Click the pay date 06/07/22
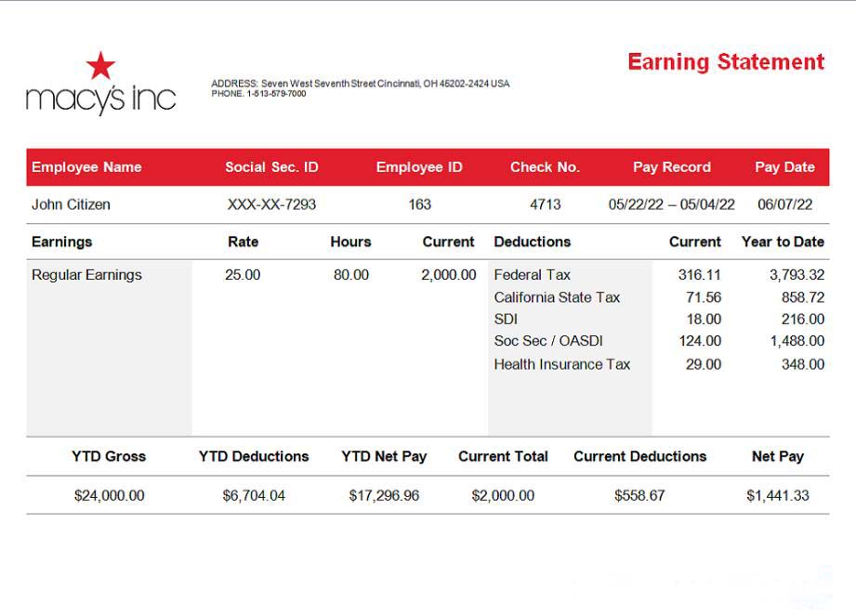Viewport: 856px width, 616px height. pyautogui.click(x=784, y=204)
